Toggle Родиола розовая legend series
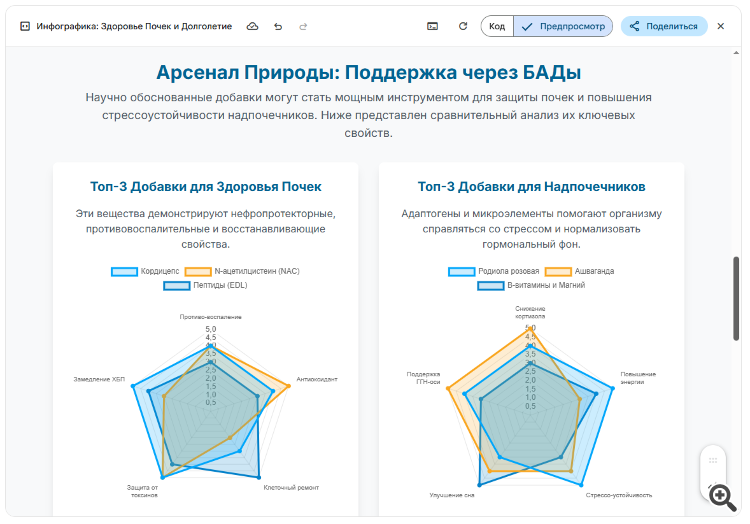750x524 pixels. click(494, 271)
